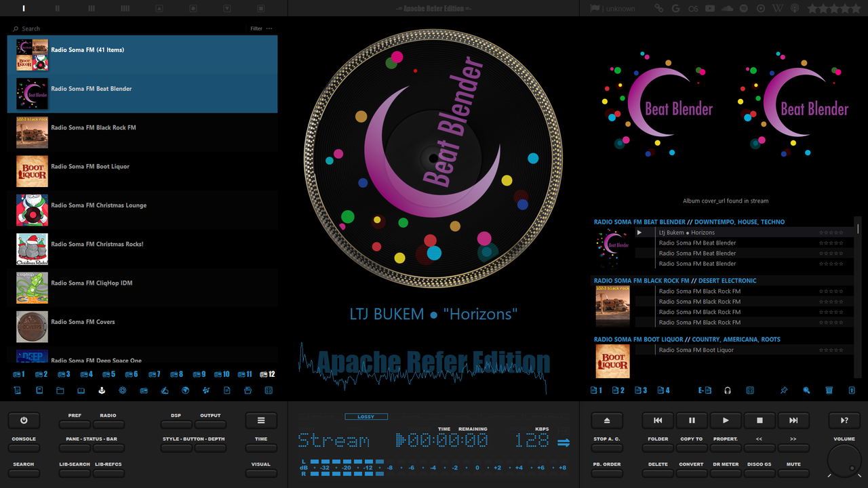Image resolution: width=868 pixels, height=488 pixels.
Task: Open the Spotify icon in top bar
Action: click(x=744, y=8)
